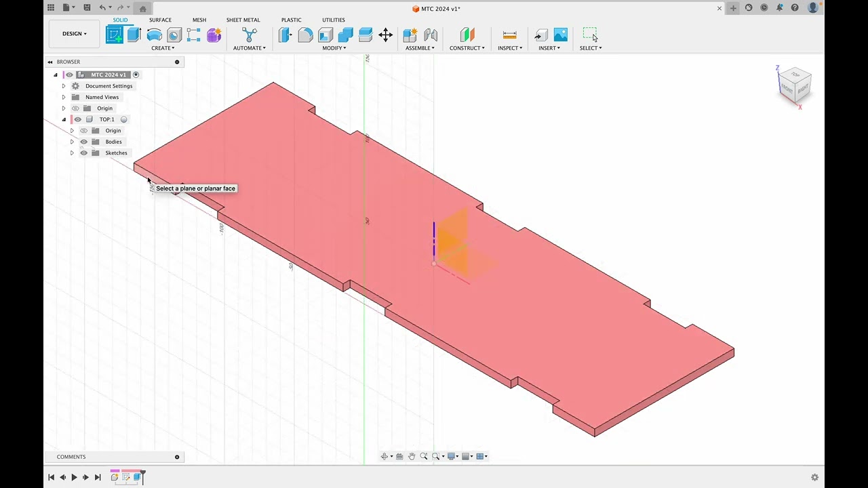The height and width of the screenshot is (488, 868).
Task: Play the design timeline
Action: point(74,477)
